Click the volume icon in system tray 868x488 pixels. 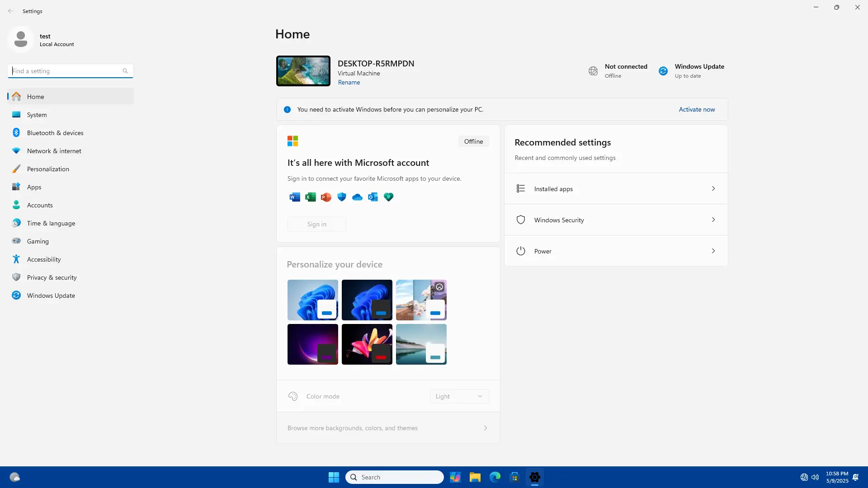(x=815, y=477)
